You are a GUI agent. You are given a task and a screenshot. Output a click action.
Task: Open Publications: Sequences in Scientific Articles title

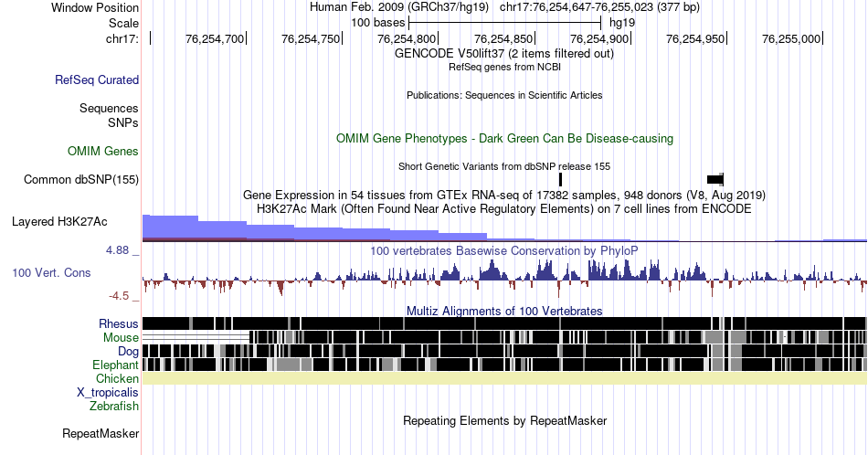coord(504,95)
